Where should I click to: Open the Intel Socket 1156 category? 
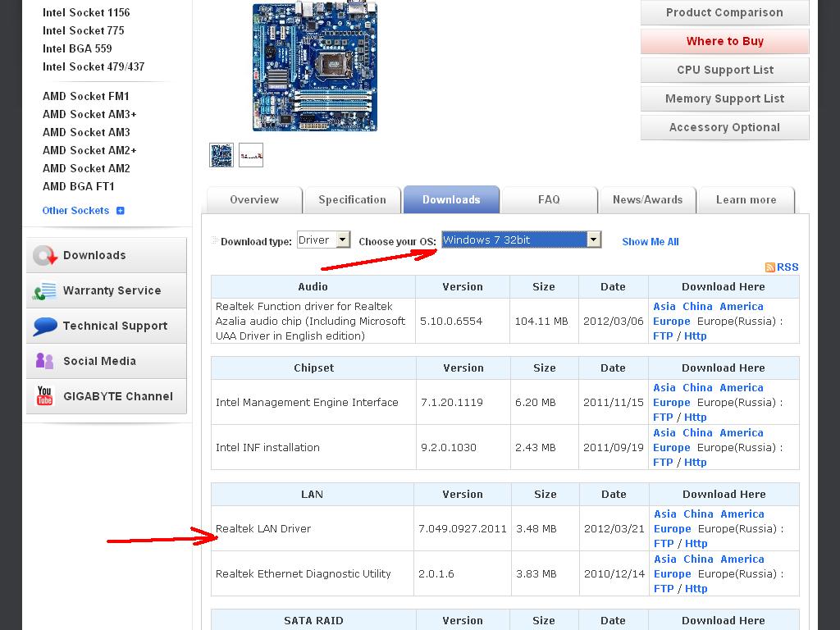pos(86,12)
